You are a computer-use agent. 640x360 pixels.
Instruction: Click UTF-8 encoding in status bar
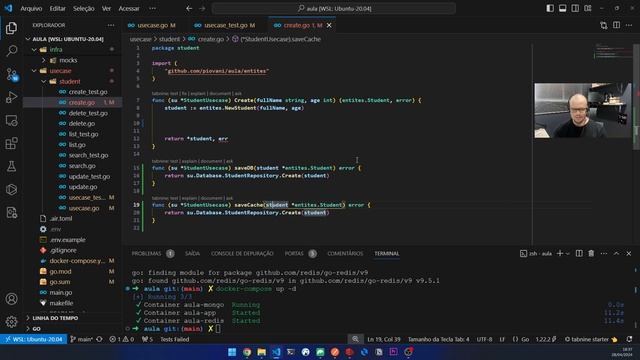point(484,339)
